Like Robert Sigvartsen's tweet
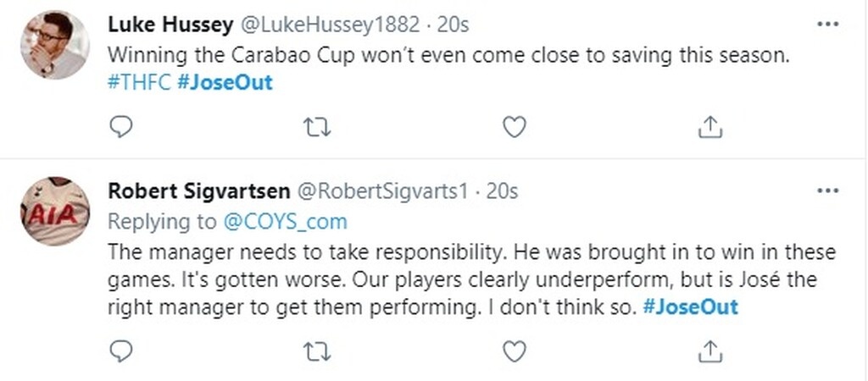 tap(514, 350)
